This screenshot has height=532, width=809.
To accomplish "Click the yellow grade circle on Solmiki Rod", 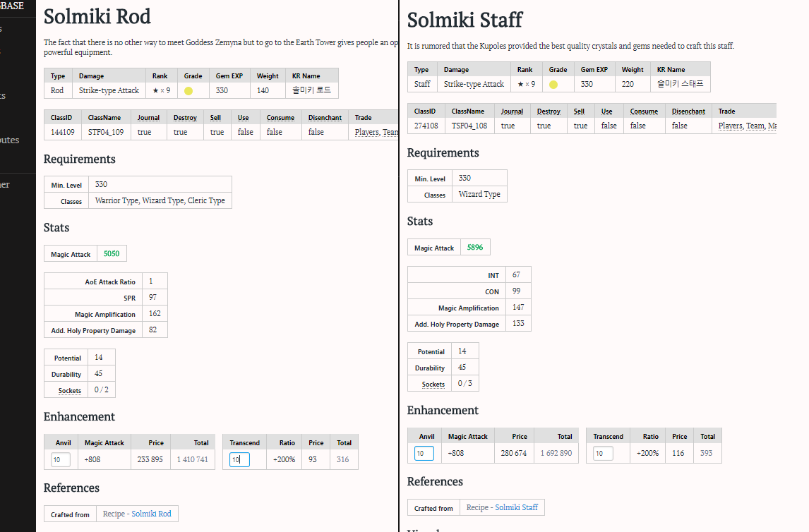I will tap(188, 91).
